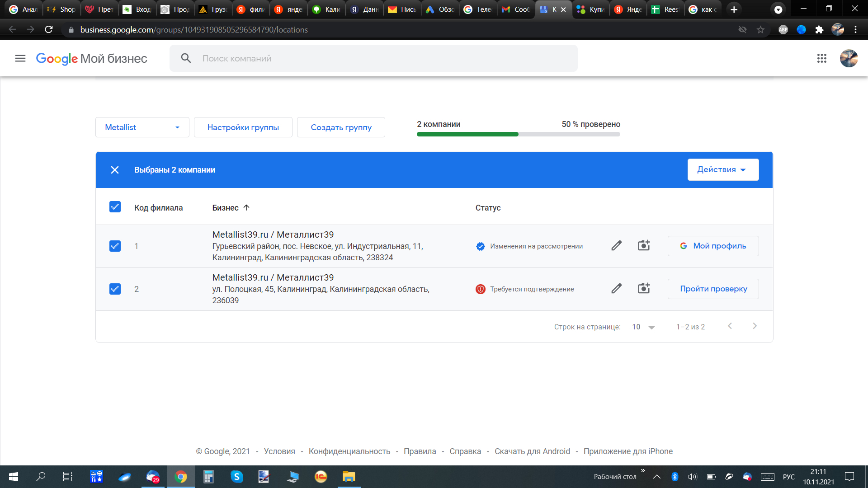Click the Создать группу button
This screenshot has height=488, width=868.
point(341,127)
